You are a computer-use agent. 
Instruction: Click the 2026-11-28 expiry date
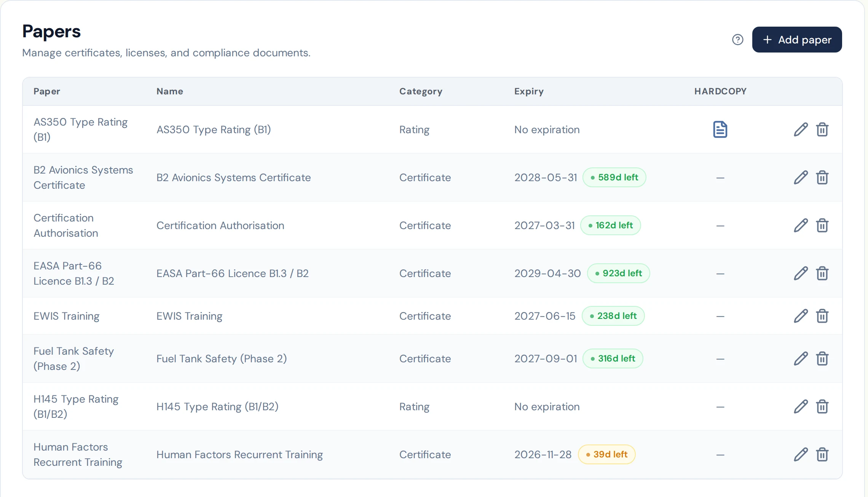[543, 454]
